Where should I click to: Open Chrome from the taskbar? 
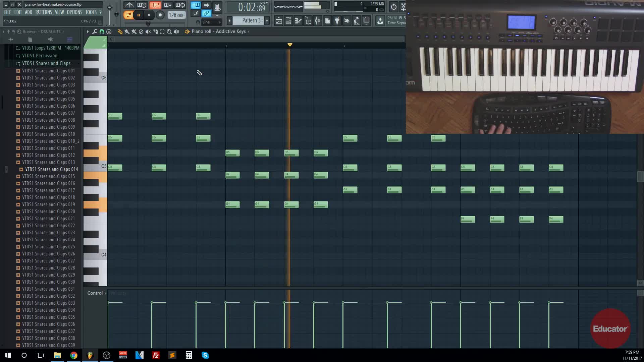point(73,355)
